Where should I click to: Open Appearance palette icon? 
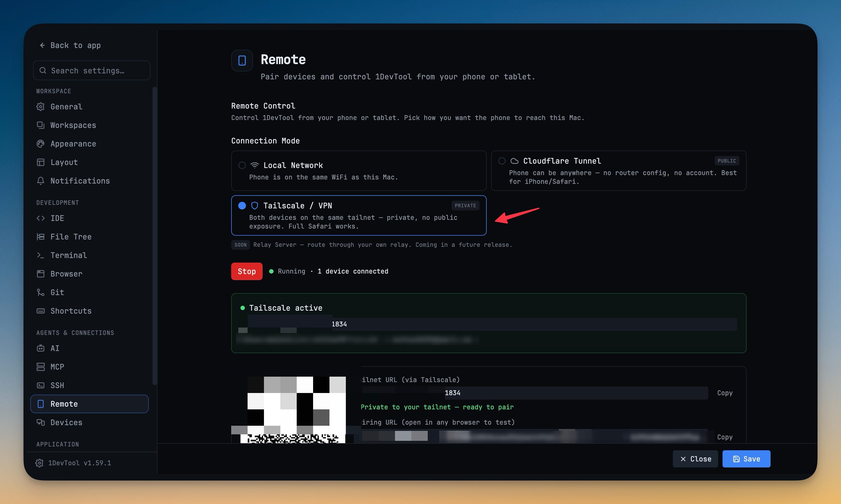(x=40, y=144)
